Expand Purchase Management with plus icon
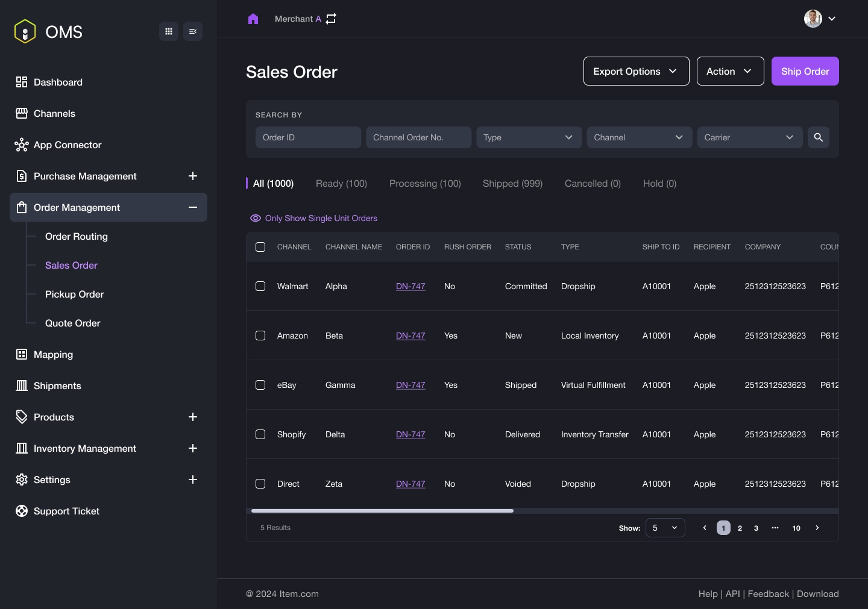This screenshot has width=868, height=609. (x=193, y=176)
